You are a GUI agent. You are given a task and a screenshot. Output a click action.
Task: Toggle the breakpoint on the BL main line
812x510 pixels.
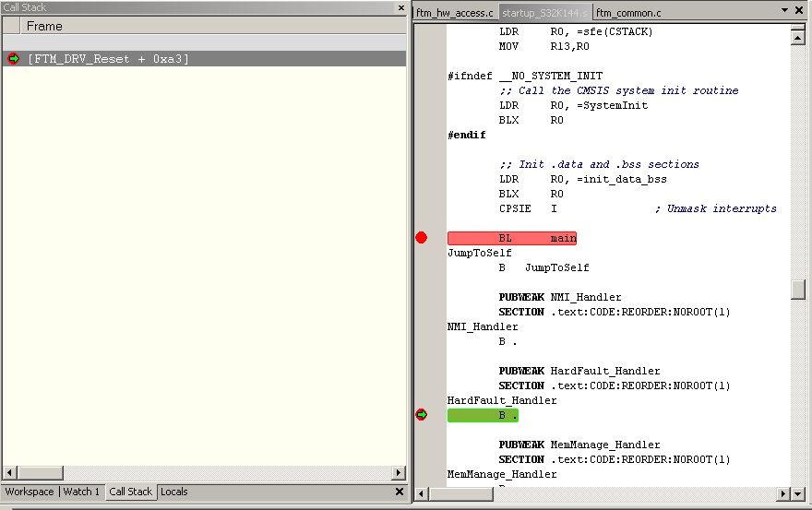click(x=422, y=238)
